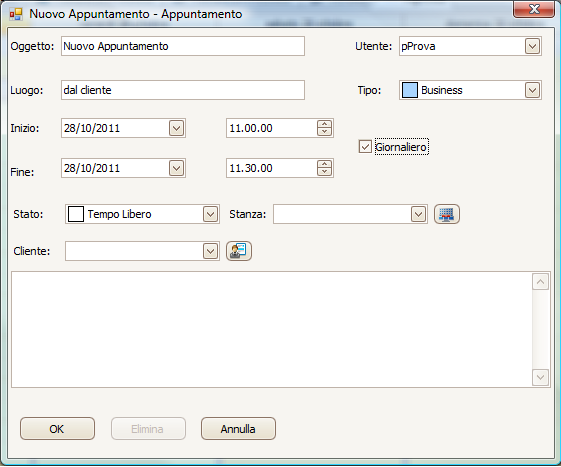Confirm the appointment with OK button

[57, 428]
